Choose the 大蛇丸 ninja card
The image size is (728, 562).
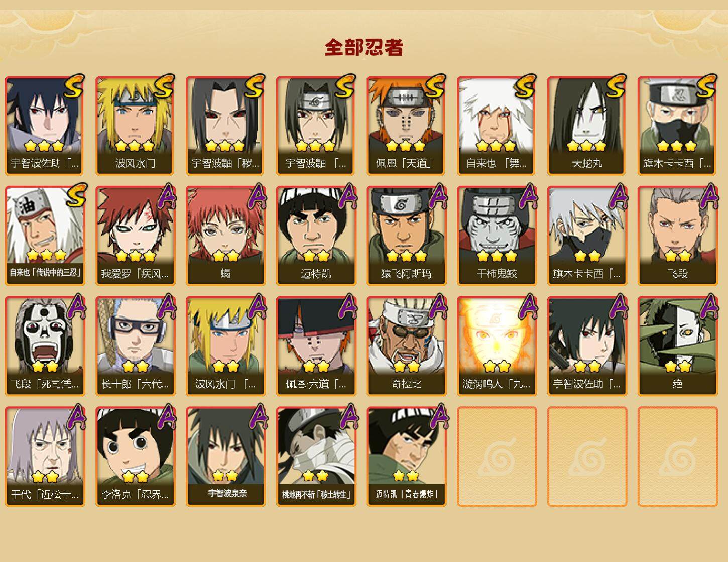(x=587, y=125)
